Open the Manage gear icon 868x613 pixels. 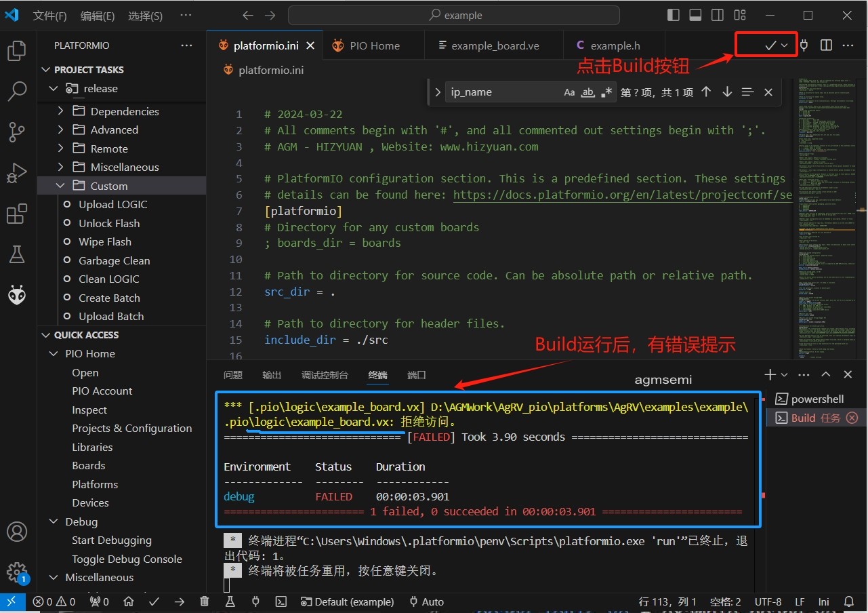click(17, 572)
